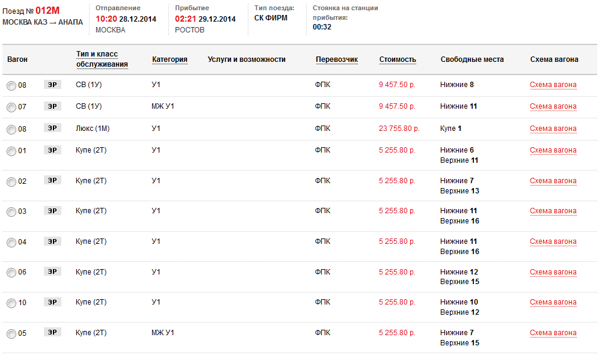This screenshot has width=602, height=364.
Task: Click the ЭР badge for wagon 04
Action: [52, 241]
